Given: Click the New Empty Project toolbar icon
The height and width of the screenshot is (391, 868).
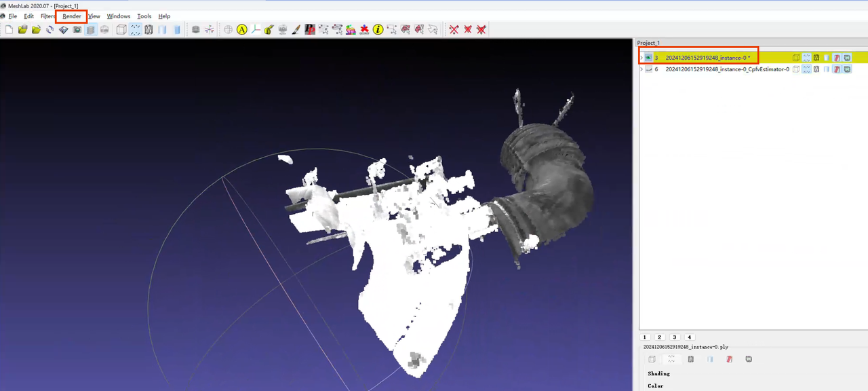Looking at the screenshot, I should pyautogui.click(x=9, y=29).
